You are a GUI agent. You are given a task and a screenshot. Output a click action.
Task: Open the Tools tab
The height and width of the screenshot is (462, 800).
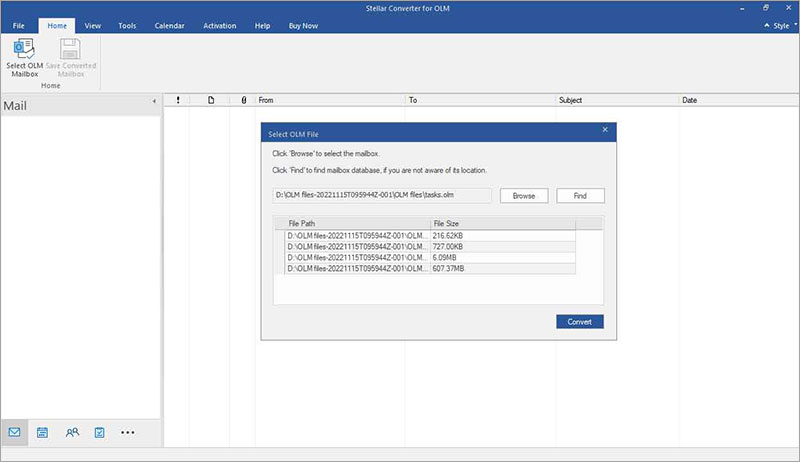click(x=127, y=25)
